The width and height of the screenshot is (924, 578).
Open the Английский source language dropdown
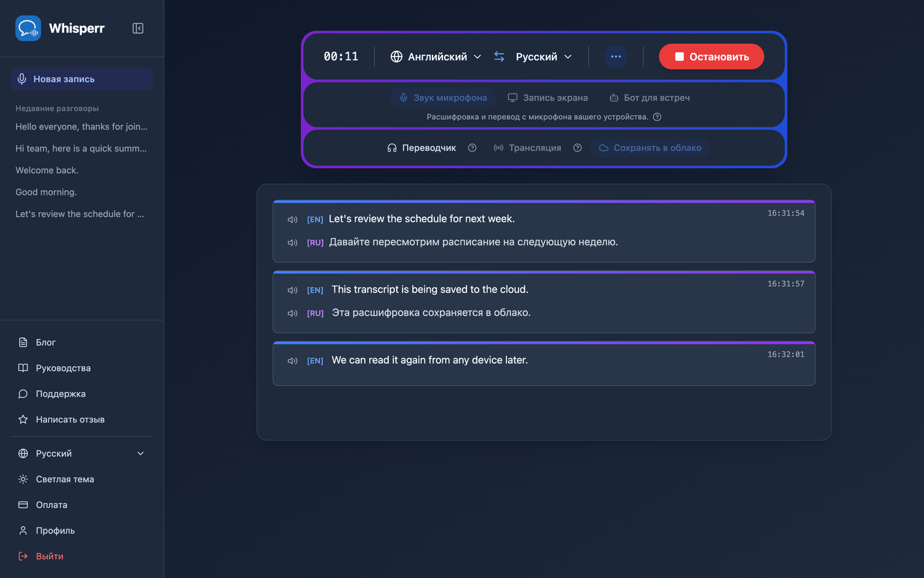coord(436,57)
